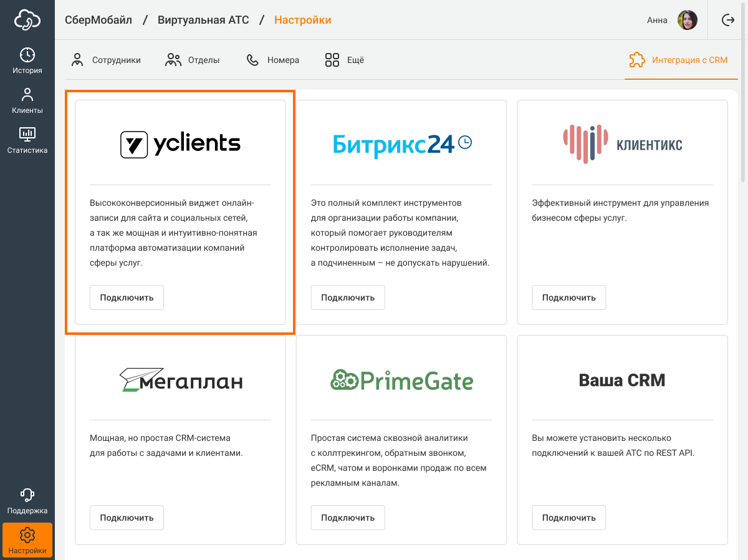Open the Поддержка headset icon
This screenshot has height=560, width=748.
pyautogui.click(x=27, y=495)
